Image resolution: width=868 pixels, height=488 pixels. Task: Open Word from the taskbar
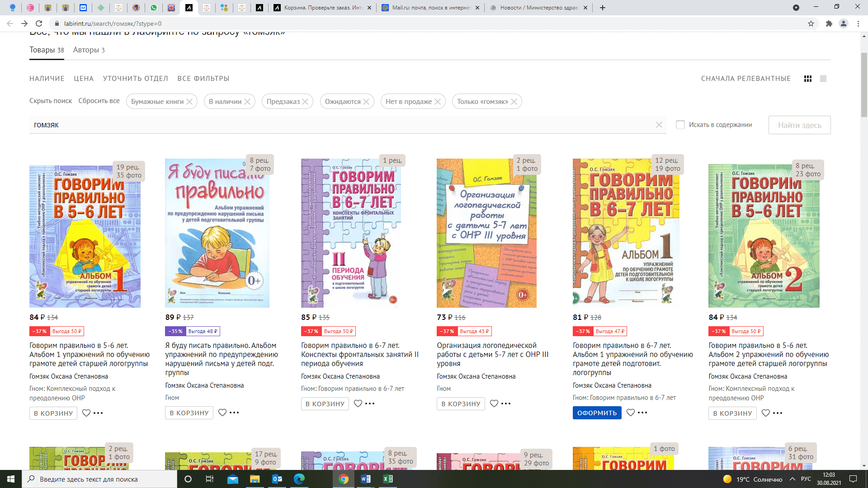click(x=366, y=479)
